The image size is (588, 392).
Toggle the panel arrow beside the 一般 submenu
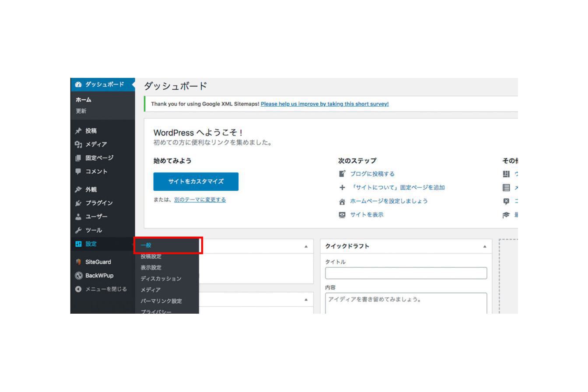pos(306,246)
